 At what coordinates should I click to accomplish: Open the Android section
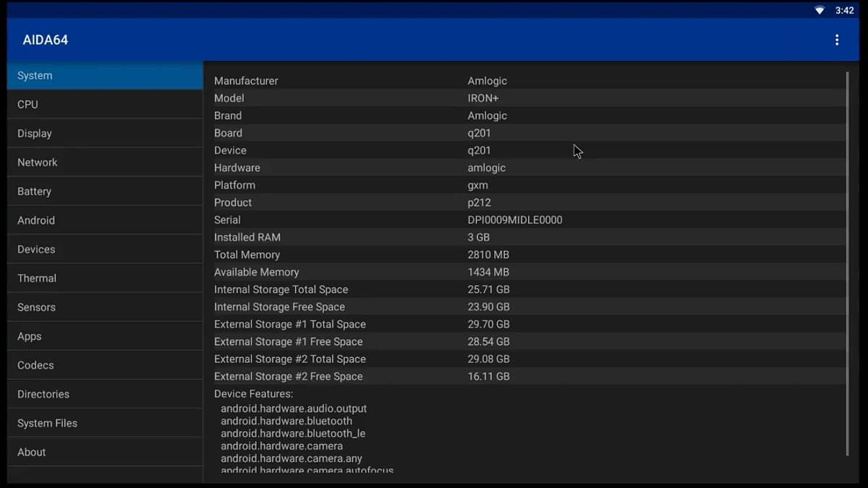point(105,220)
